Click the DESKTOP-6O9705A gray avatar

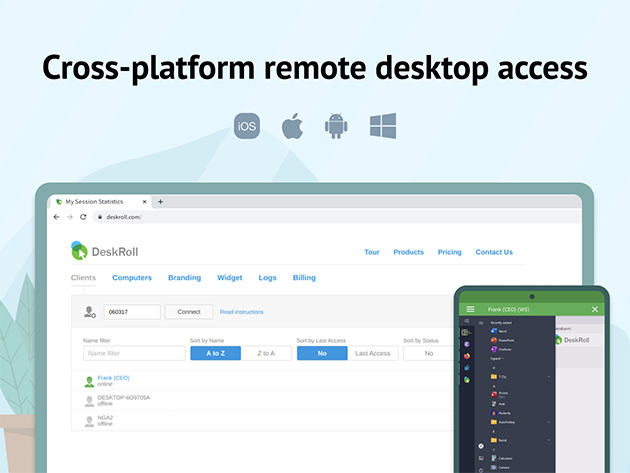point(89,401)
